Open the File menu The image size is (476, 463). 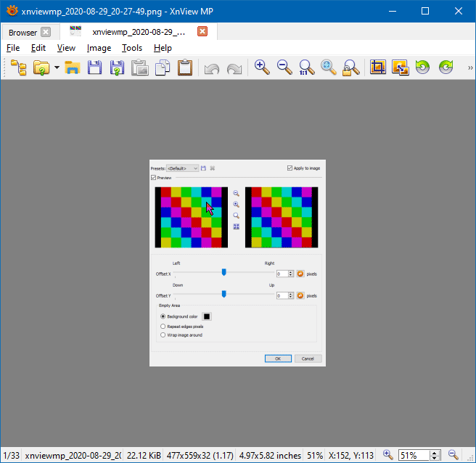(13, 48)
